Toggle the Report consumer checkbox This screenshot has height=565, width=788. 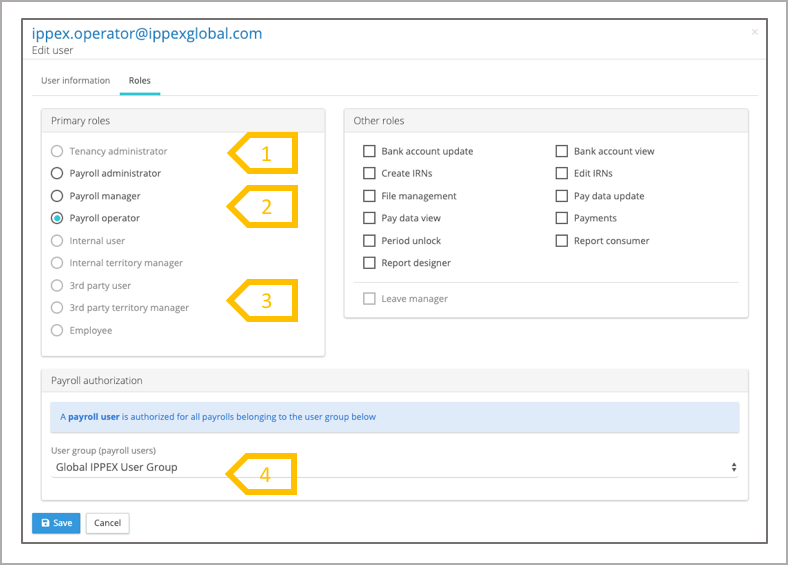point(562,241)
